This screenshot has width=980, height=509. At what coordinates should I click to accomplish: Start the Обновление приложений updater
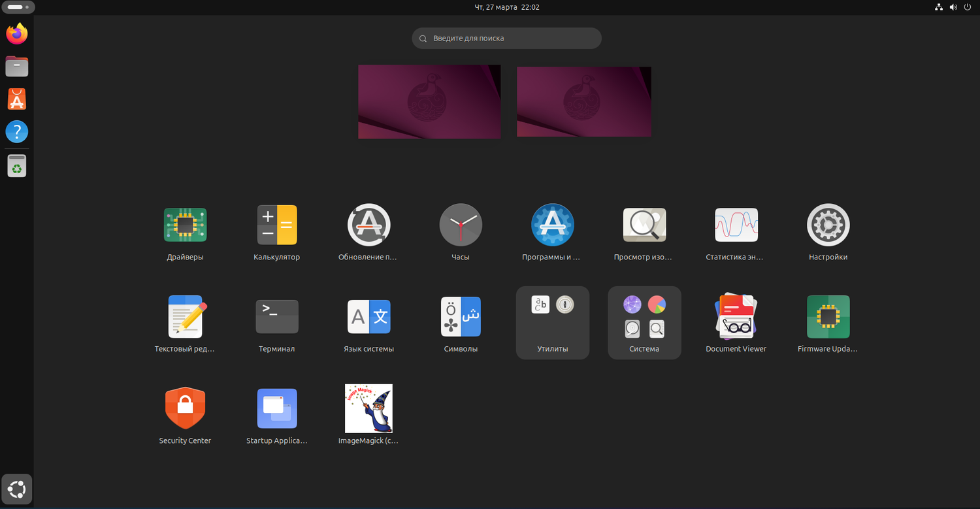pyautogui.click(x=368, y=225)
